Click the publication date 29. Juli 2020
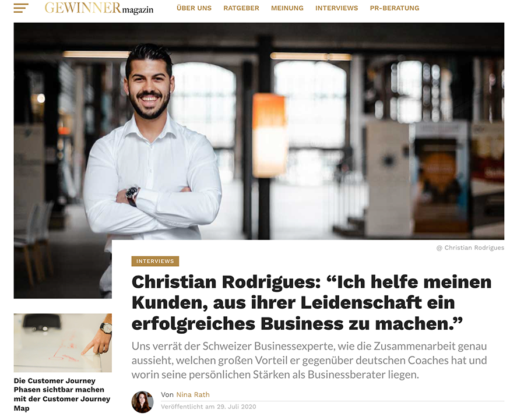The width and height of the screenshot is (524, 420). [x=237, y=407]
